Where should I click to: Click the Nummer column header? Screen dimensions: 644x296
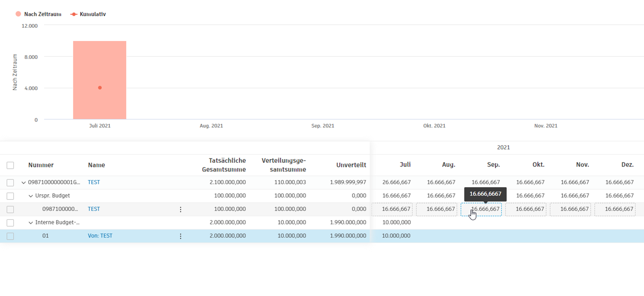tap(41, 165)
